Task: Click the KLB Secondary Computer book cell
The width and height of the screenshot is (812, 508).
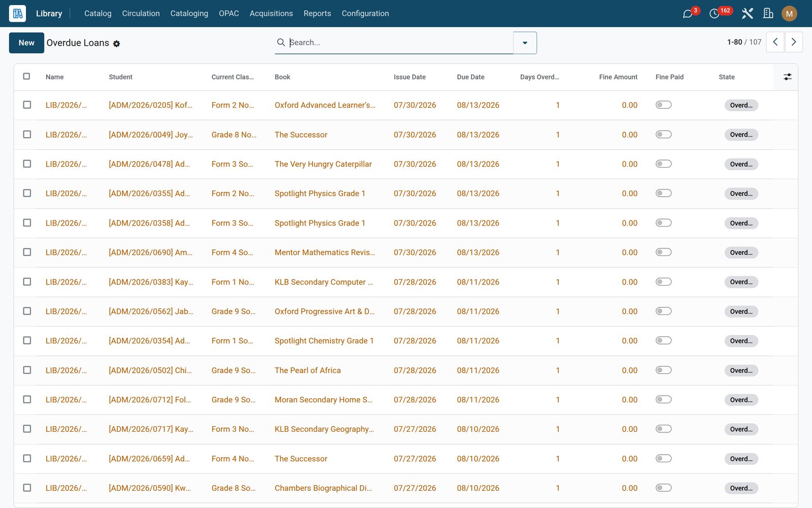Action: point(324,282)
